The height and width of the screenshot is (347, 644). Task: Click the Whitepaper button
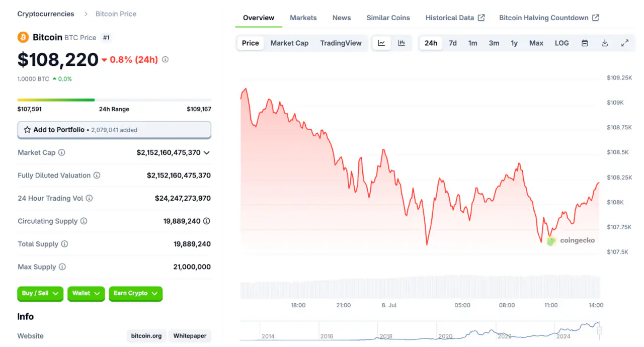click(190, 336)
